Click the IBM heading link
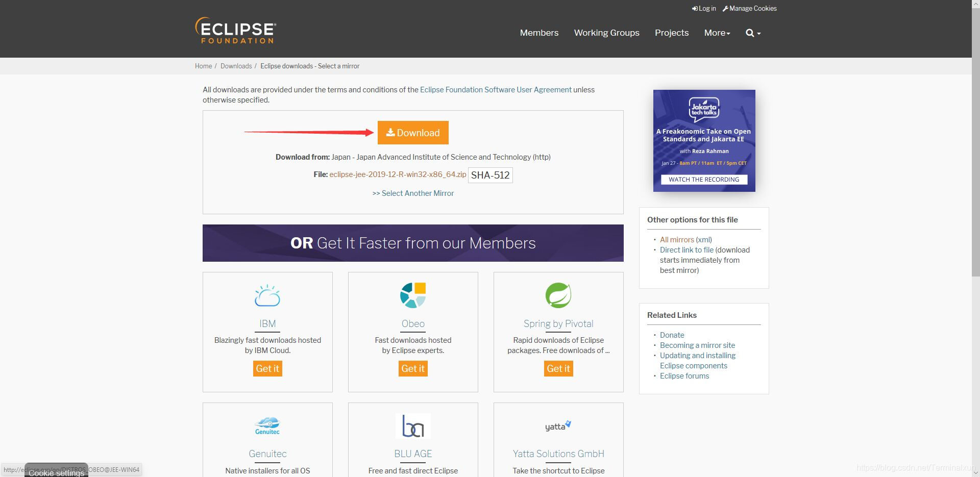The height and width of the screenshot is (477, 980). coord(267,323)
